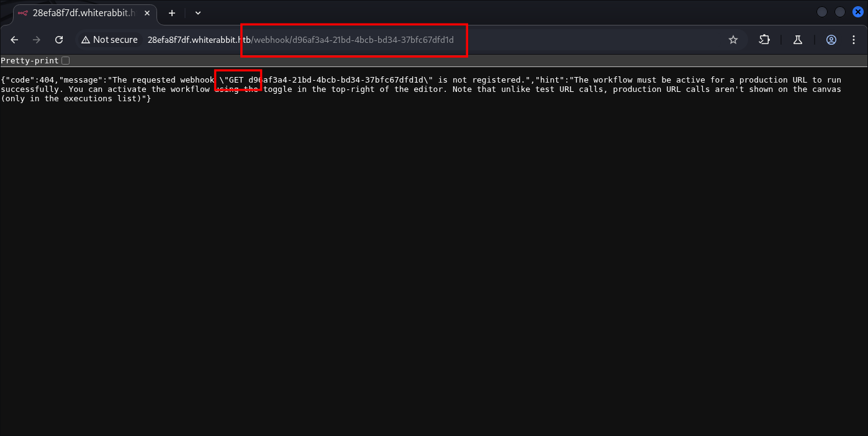Bookmark this page with the star
The width and height of the screenshot is (868, 436).
coord(733,40)
